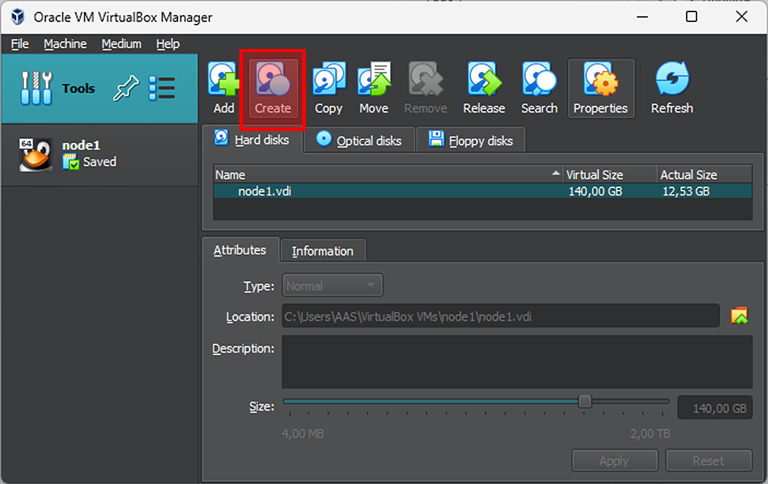Screen dimensions: 768x484
Task: Sort by the Name column header
Action: (388, 175)
